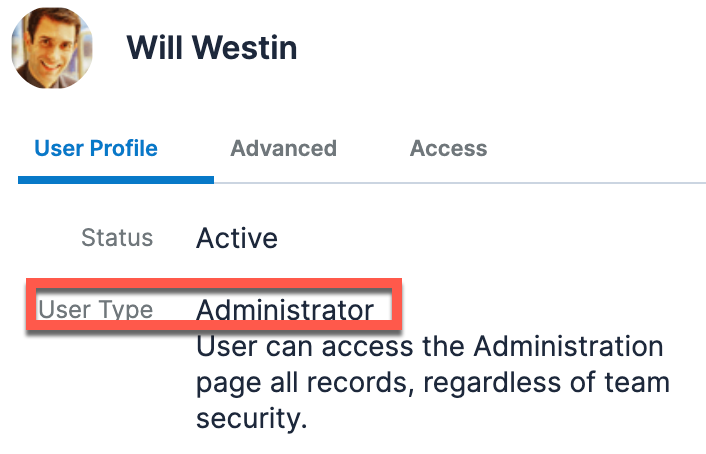The width and height of the screenshot is (706, 454).
Task: Click the blue underline beneath User Profile
Action: coord(115,180)
